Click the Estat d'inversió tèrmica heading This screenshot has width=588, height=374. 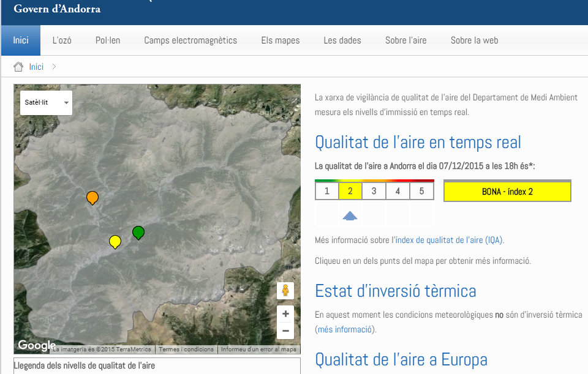click(396, 291)
